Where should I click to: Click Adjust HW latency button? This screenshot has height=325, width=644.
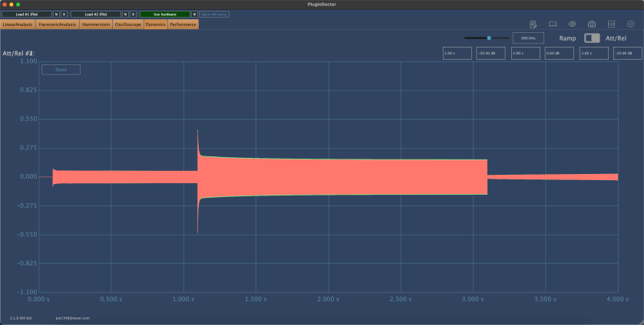pyautogui.click(x=214, y=15)
